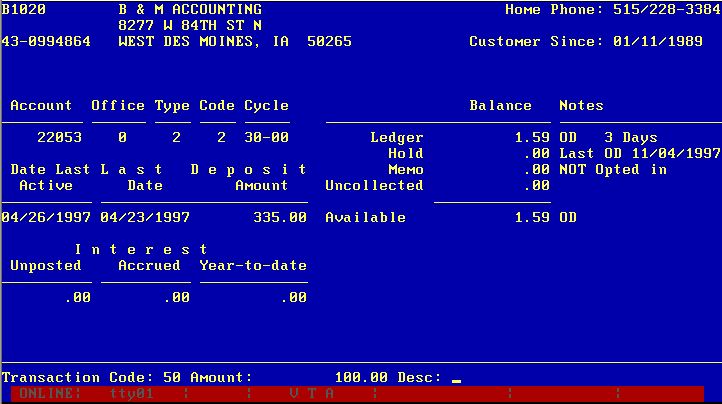The width and height of the screenshot is (722, 404).
Task: Click the Balance column header
Action: (x=501, y=105)
